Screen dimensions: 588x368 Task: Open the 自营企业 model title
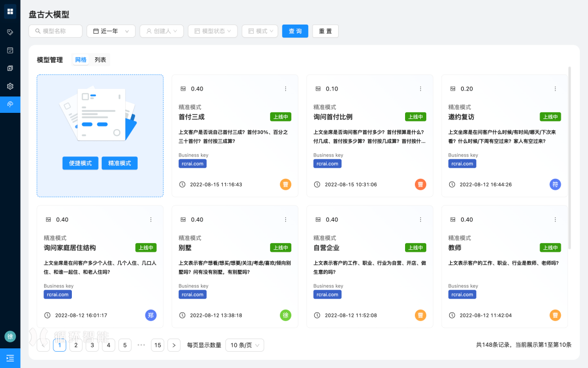pyautogui.click(x=326, y=248)
